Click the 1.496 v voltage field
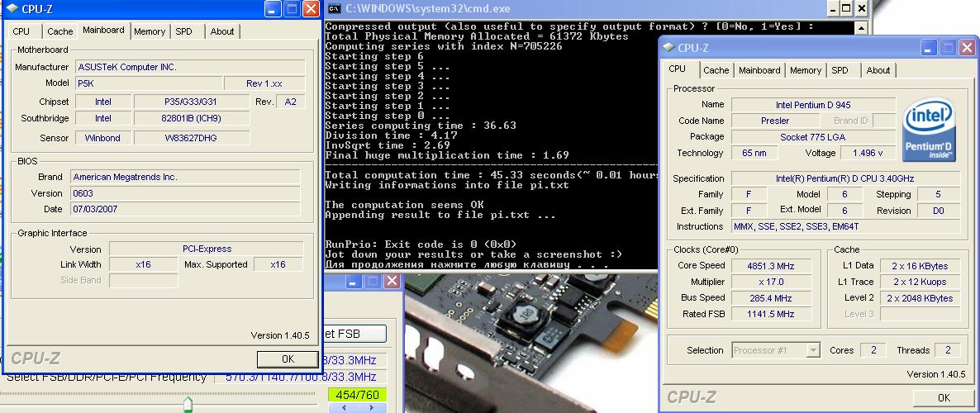This screenshot has width=980, height=413. [x=868, y=153]
